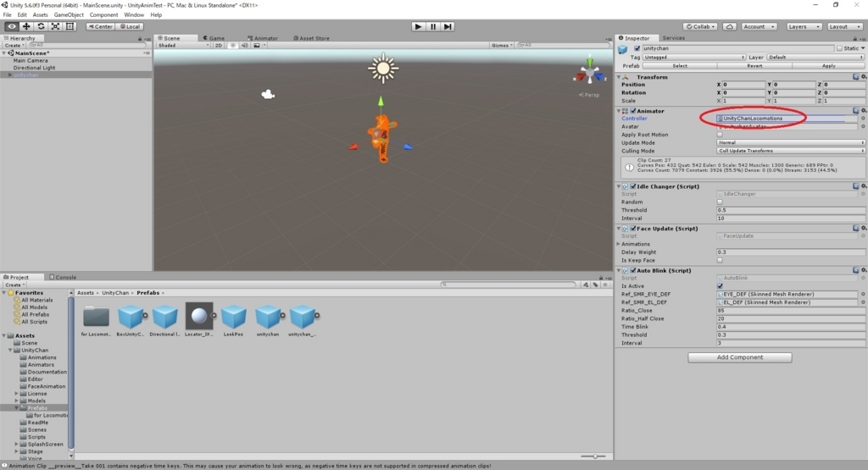Click the Search by Type icon in Project
The width and height of the screenshot is (868, 470).
click(x=586, y=285)
